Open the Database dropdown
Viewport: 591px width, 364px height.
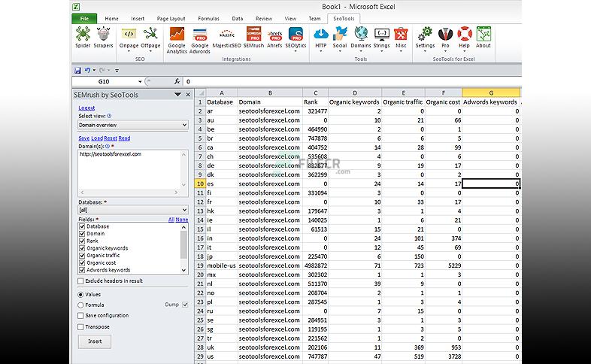click(184, 210)
